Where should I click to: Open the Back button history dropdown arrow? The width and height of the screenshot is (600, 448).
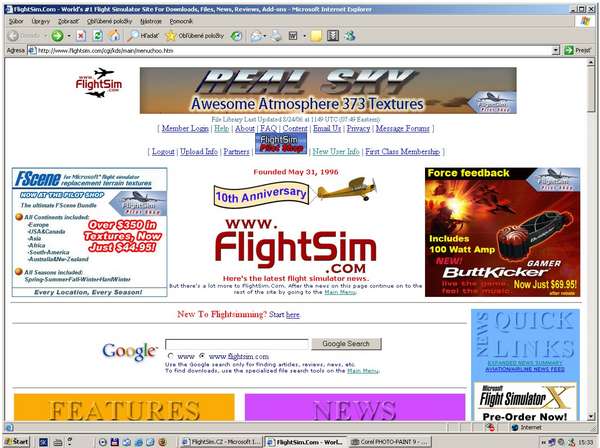45,36
